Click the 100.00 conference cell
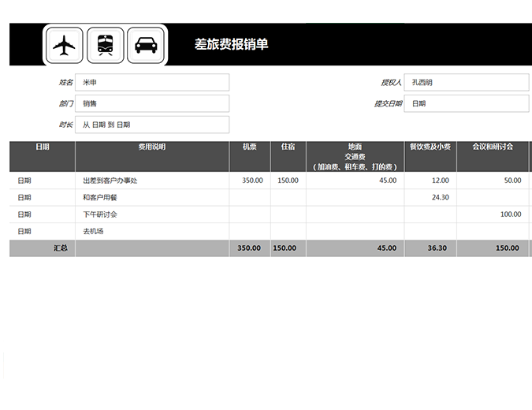 click(493, 214)
